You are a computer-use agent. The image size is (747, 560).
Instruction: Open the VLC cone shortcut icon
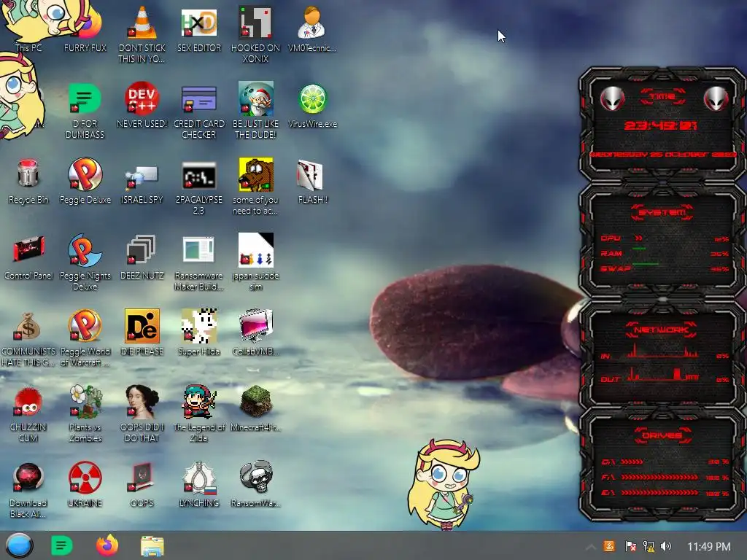142,23
